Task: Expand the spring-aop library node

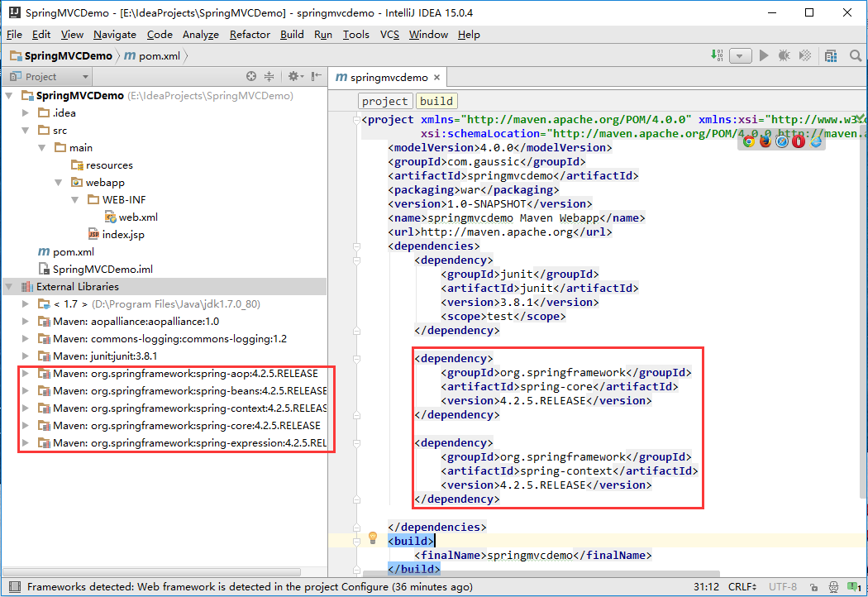Action: 26,373
